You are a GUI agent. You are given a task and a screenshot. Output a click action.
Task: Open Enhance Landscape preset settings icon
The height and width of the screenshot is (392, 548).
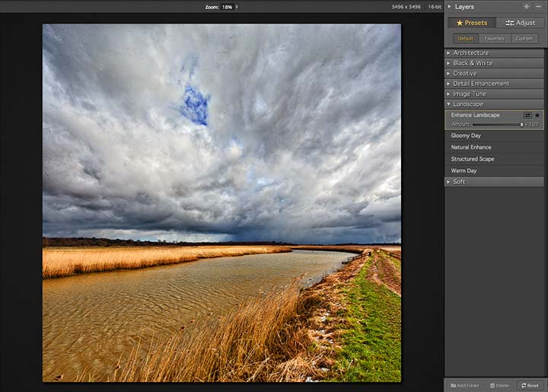coord(527,115)
